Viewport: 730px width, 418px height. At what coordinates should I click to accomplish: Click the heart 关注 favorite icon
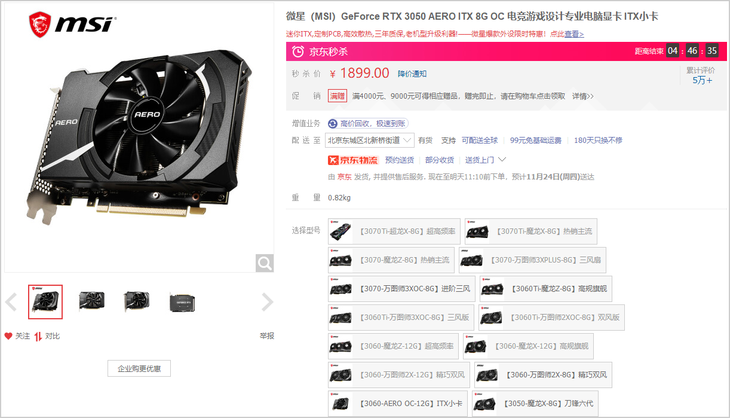click(x=8, y=336)
